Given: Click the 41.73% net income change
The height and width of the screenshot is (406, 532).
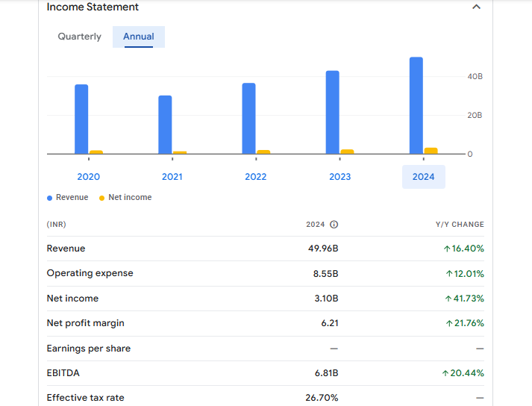Looking at the screenshot, I should click(x=465, y=299).
